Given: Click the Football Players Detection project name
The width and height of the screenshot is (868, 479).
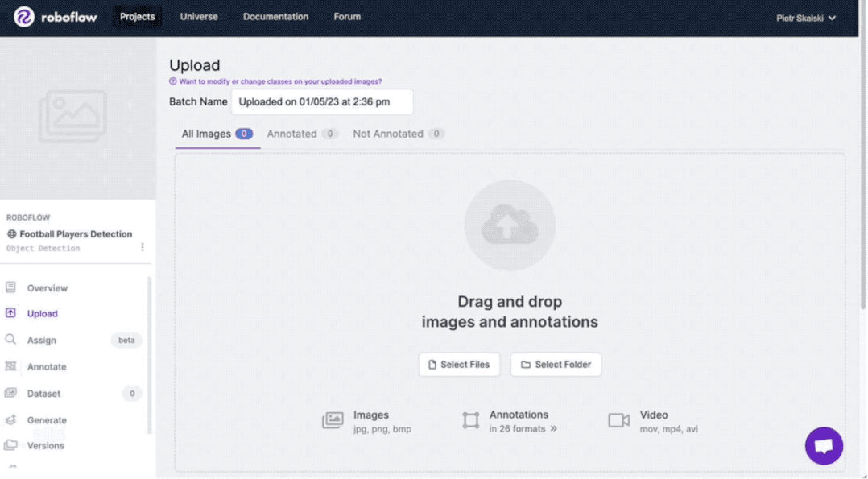Looking at the screenshot, I should point(76,233).
